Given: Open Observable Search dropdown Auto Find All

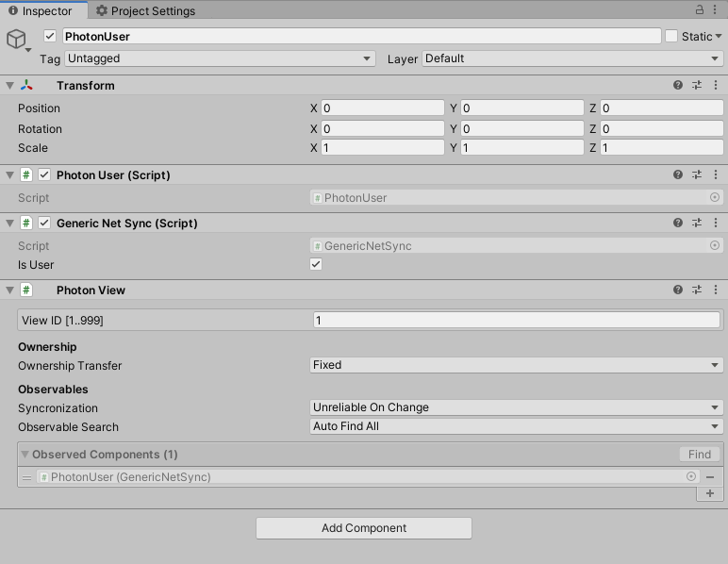Looking at the screenshot, I should pyautogui.click(x=516, y=426).
